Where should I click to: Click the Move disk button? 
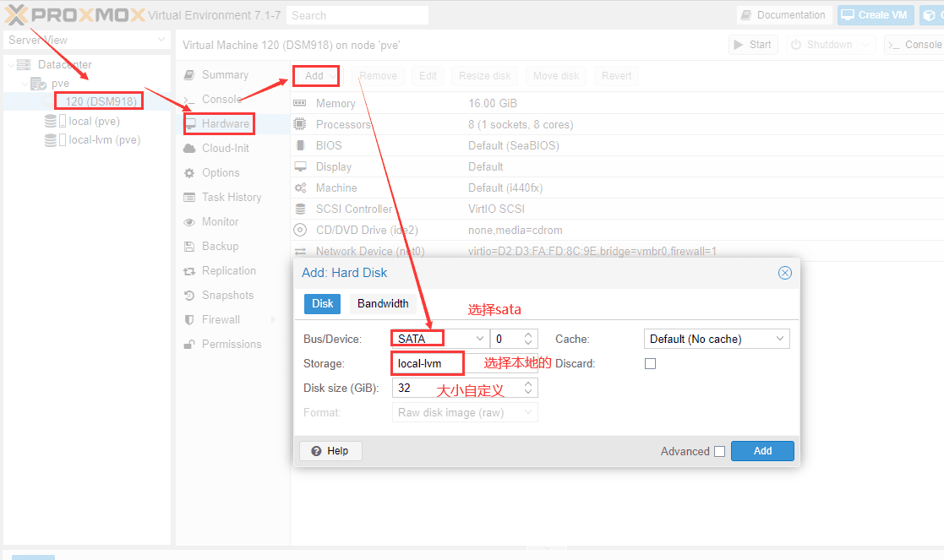[556, 76]
